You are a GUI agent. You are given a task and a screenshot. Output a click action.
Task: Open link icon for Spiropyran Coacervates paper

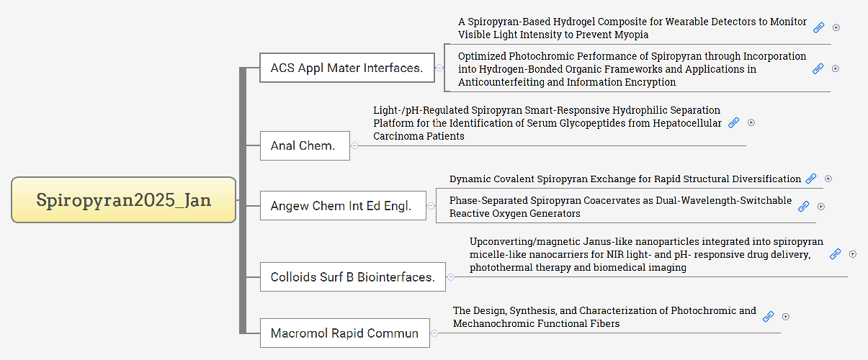pyautogui.click(x=803, y=207)
